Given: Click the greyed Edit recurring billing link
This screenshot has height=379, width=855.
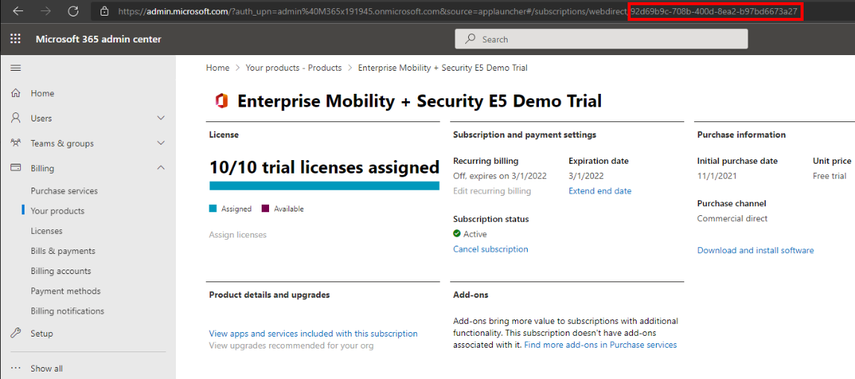Looking at the screenshot, I should [x=492, y=191].
